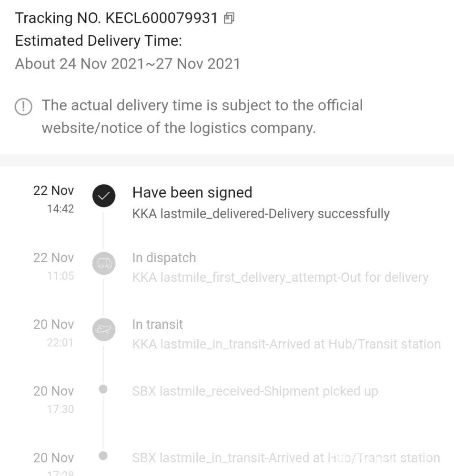The image size is (454, 476).
Task: Click the 22 Nov 14:42 timestamp
Action: (x=53, y=198)
